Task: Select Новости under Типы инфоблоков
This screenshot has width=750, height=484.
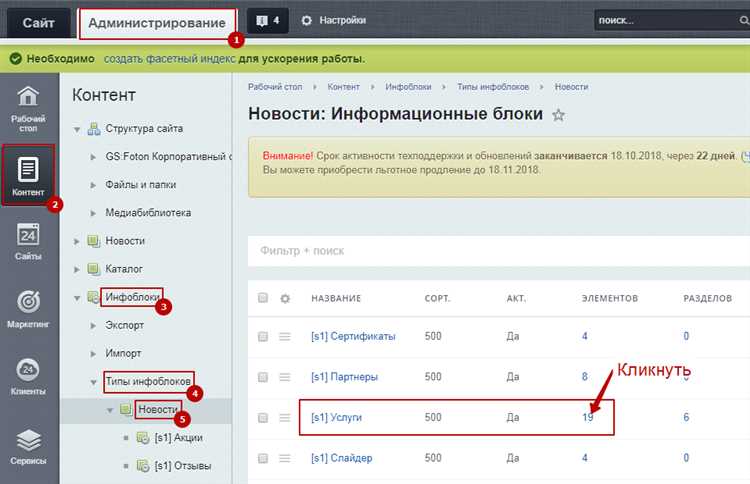Action: click(158, 410)
